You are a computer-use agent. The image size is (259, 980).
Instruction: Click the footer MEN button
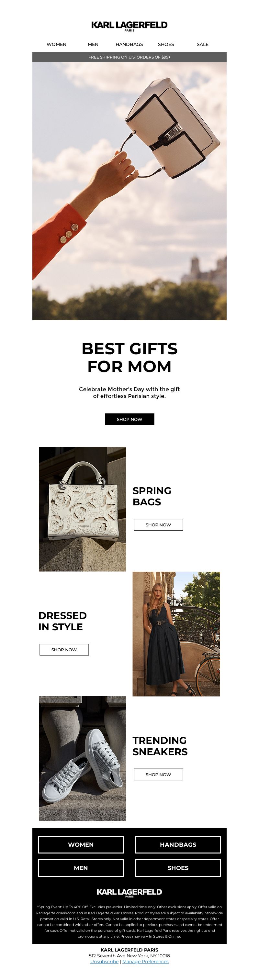pyautogui.click(x=81, y=868)
